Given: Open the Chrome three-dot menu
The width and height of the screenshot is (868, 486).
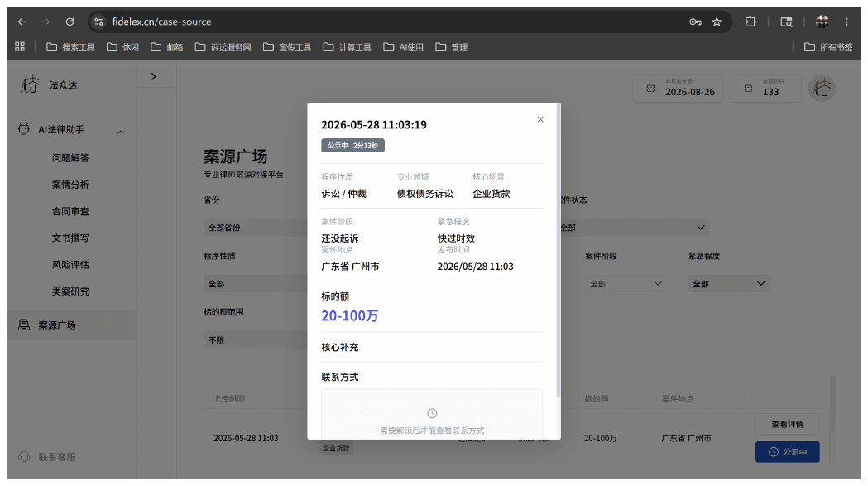Looking at the screenshot, I should tap(846, 22).
